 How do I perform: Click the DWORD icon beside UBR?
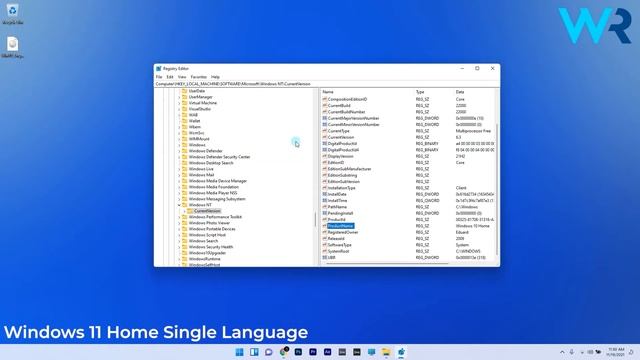tap(324, 258)
